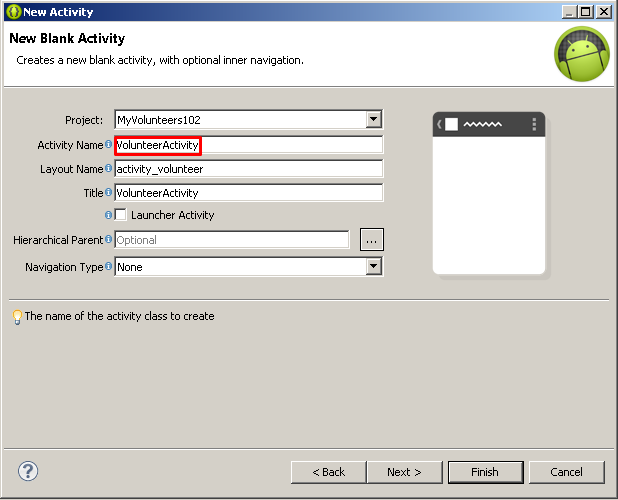This screenshot has height=500, width=618.
Task: Close the New Activity dialog
Action: pyautogui.click(x=603, y=12)
